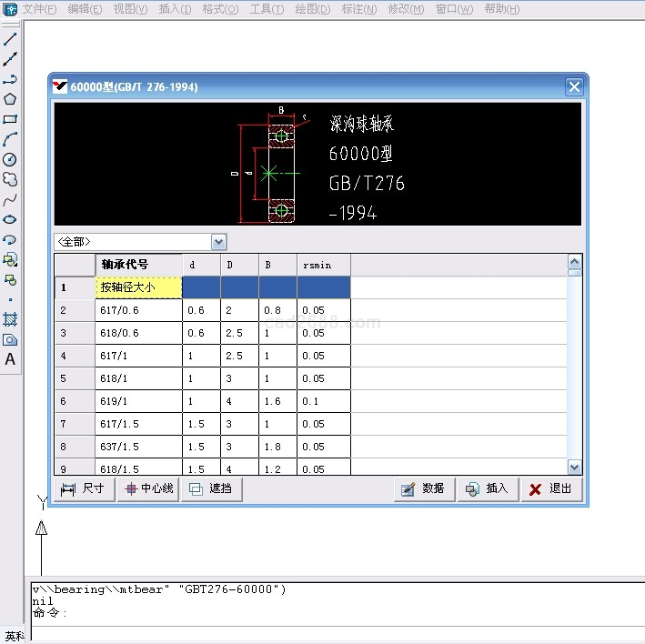Select the Hatch tool
The image size is (645, 644).
pos(10,319)
